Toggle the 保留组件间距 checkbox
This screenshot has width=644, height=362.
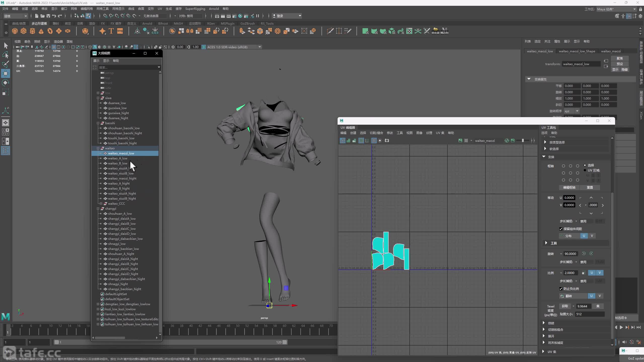pyautogui.click(x=561, y=229)
